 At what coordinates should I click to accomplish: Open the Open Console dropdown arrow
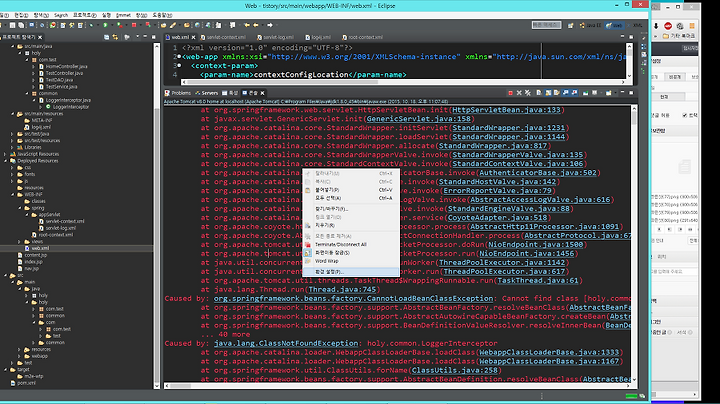[615, 93]
